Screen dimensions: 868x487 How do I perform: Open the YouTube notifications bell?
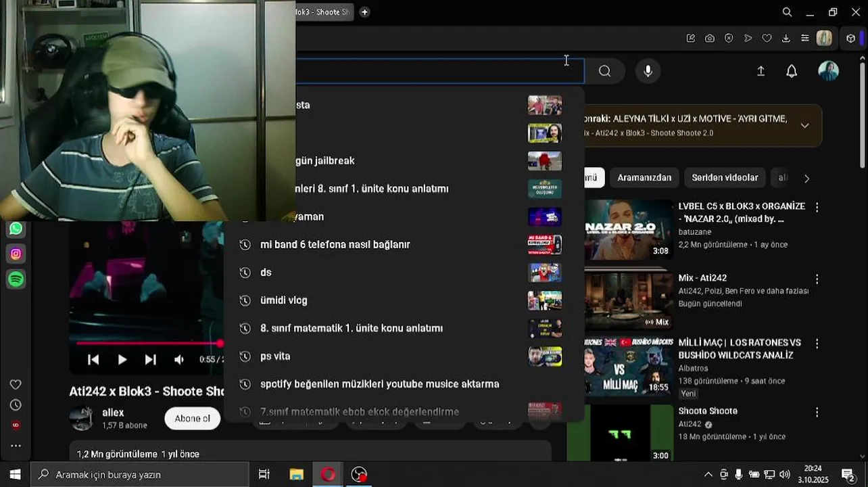[x=792, y=71]
